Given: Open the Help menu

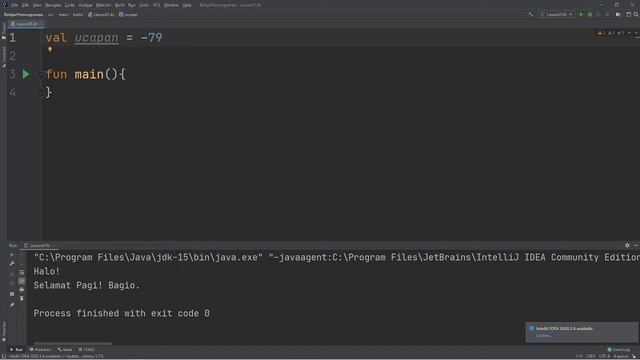Looking at the screenshot, I should pyautogui.click(x=187, y=5).
